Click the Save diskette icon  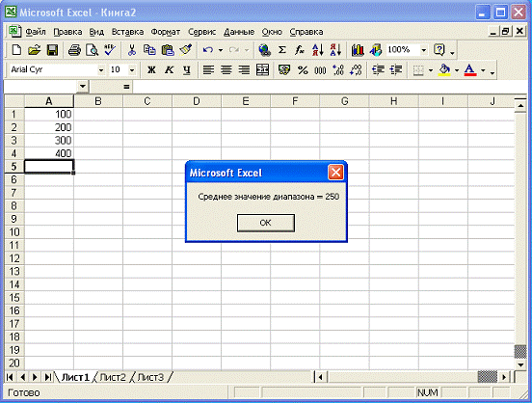(x=52, y=50)
